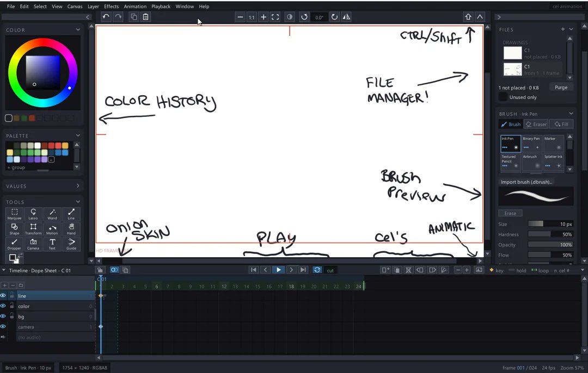Viewport: 588px width, 373px height.
Task: Click the shift-arrow icon in the top toolbar
Action: [468, 17]
